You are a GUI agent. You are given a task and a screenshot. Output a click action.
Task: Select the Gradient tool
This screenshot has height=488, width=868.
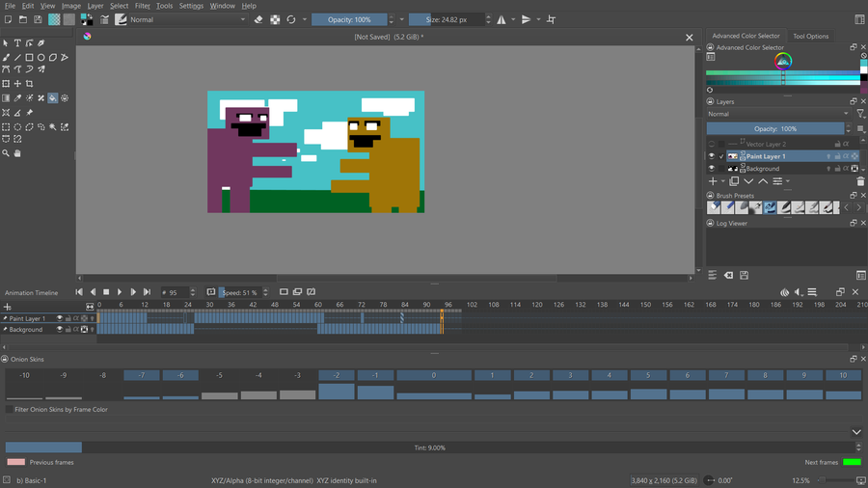coord(6,98)
